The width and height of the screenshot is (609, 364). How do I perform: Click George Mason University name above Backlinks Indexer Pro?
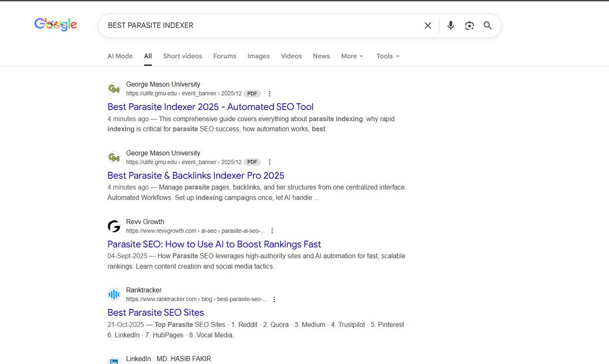163,153
